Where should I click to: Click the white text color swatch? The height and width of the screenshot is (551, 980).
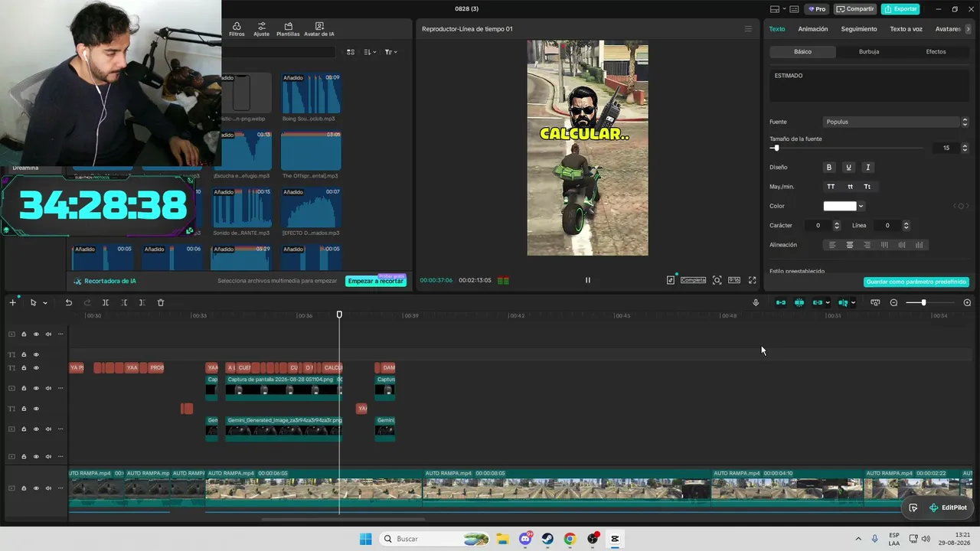840,206
